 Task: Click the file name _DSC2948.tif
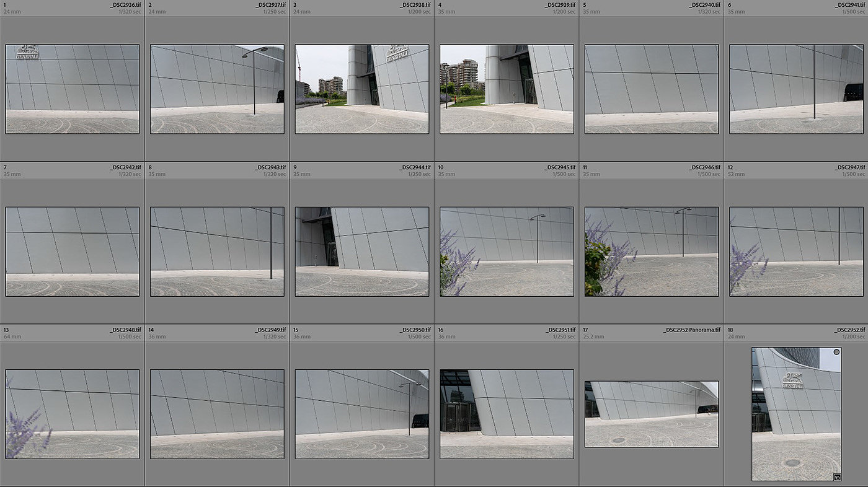coord(125,330)
